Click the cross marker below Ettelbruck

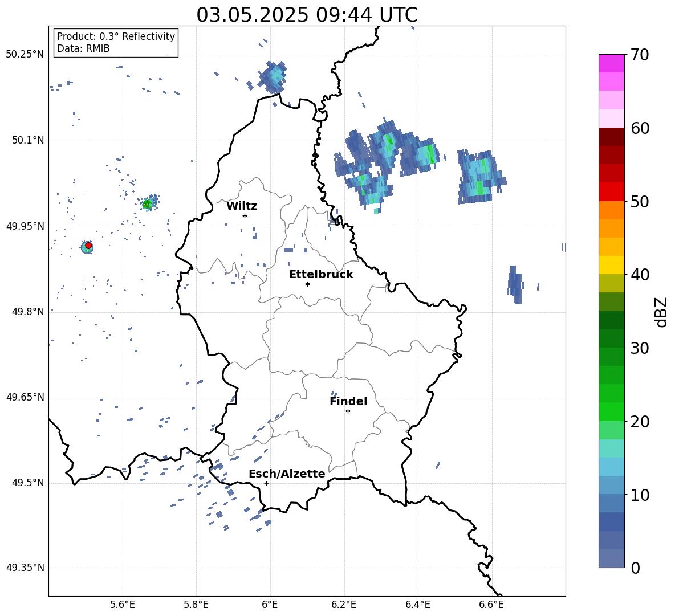(307, 284)
